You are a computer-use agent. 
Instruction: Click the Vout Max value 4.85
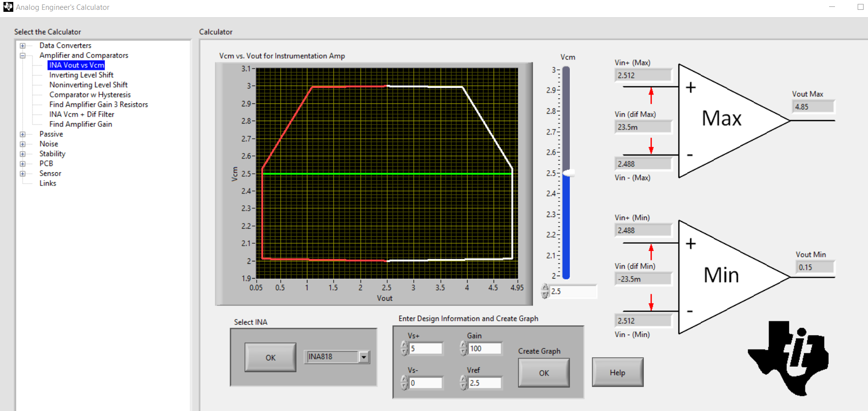pyautogui.click(x=813, y=107)
